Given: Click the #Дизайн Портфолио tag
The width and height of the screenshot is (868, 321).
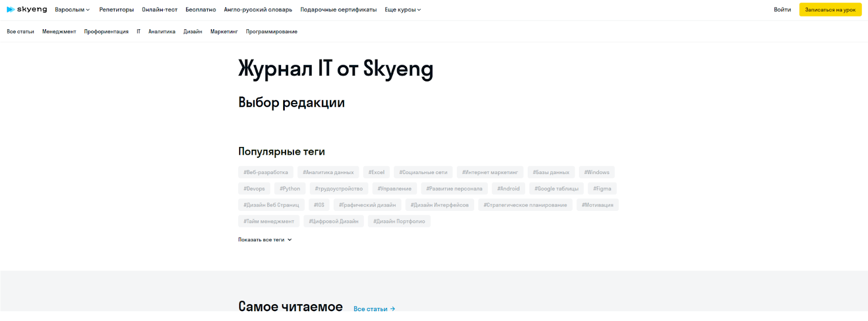Looking at the screenshot, I should 399,221.
